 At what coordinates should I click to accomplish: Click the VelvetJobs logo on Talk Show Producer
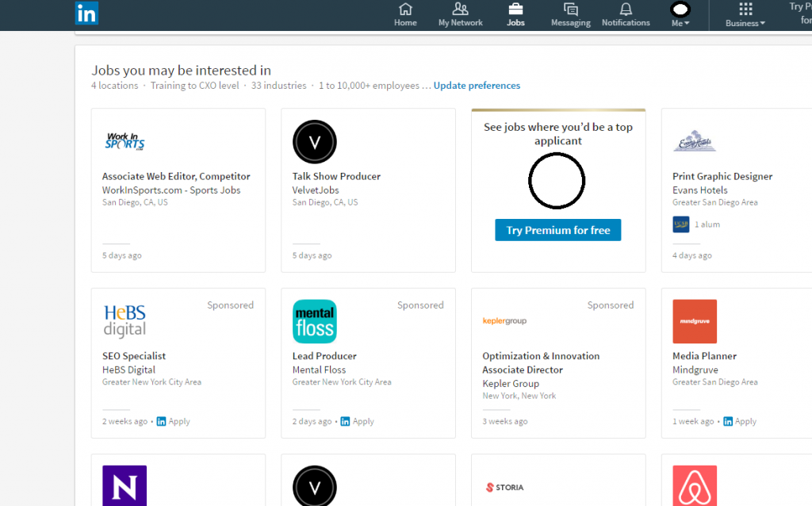point(314,142)
